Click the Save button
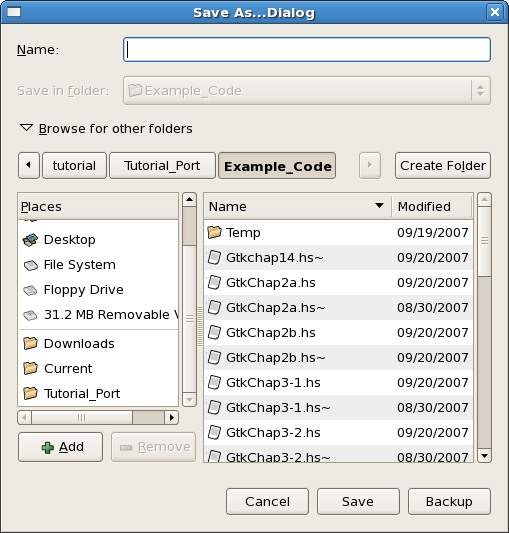 point(358,501)
